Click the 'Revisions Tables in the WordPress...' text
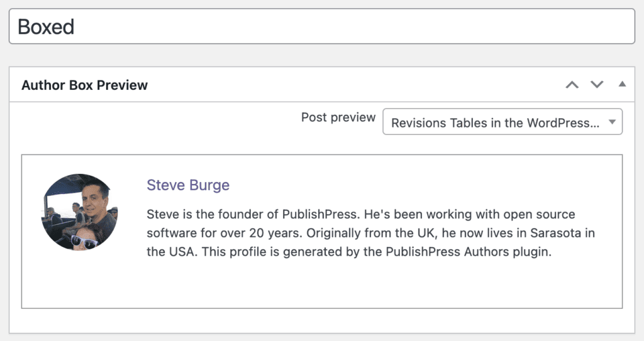The image size is (644, 341). (494, 123)
